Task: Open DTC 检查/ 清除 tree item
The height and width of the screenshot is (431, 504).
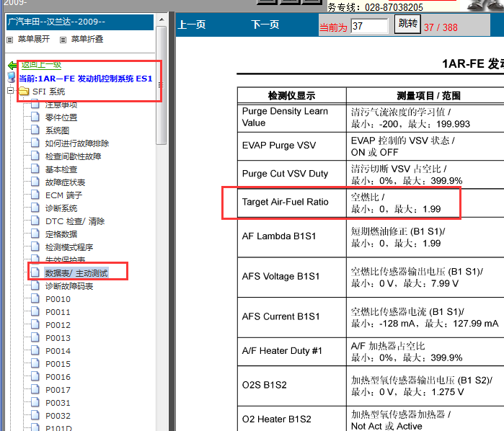Action: pos(75,221)
